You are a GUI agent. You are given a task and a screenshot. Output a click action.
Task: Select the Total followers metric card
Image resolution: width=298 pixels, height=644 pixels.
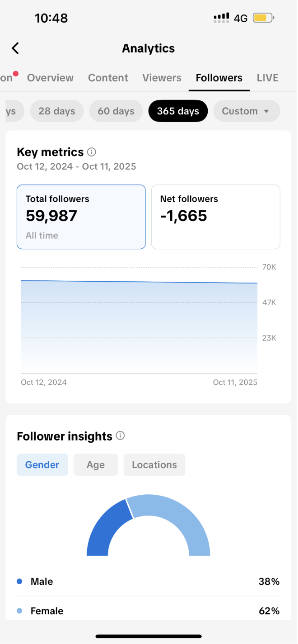coord(81,217)
